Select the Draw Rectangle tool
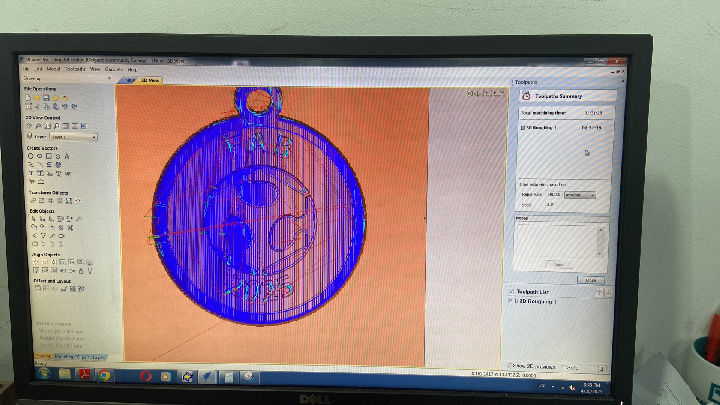720x405 pixels. click(x=49, y=156)
